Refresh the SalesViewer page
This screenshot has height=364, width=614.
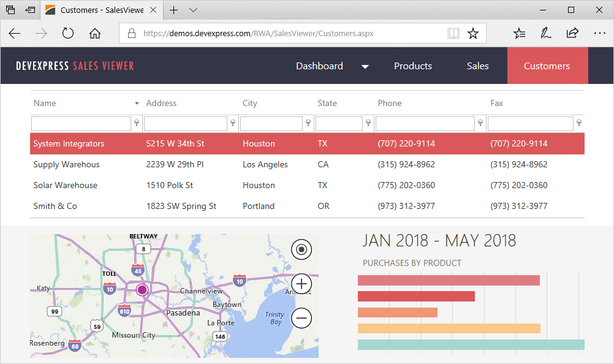[67, 33]
